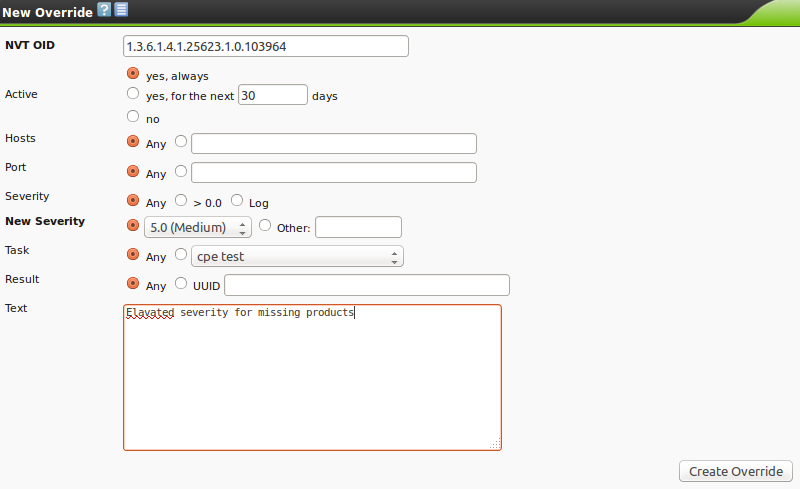The height and width of the screenshot is (489, 800).
Task: Open the 'cpe test' task dropdown
Action: (x=297, y=256)
